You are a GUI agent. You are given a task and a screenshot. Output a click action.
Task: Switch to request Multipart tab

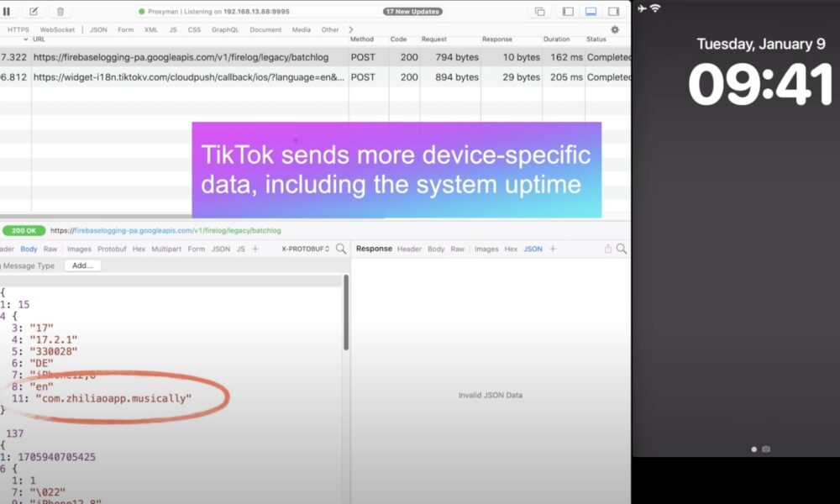click(x=166, y=249)
